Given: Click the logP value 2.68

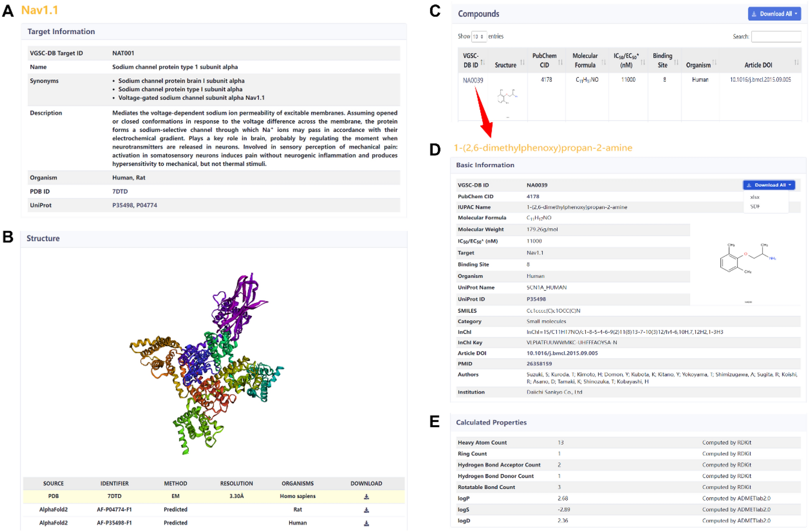Looking at the screenshot, I should tap(563, 499).
